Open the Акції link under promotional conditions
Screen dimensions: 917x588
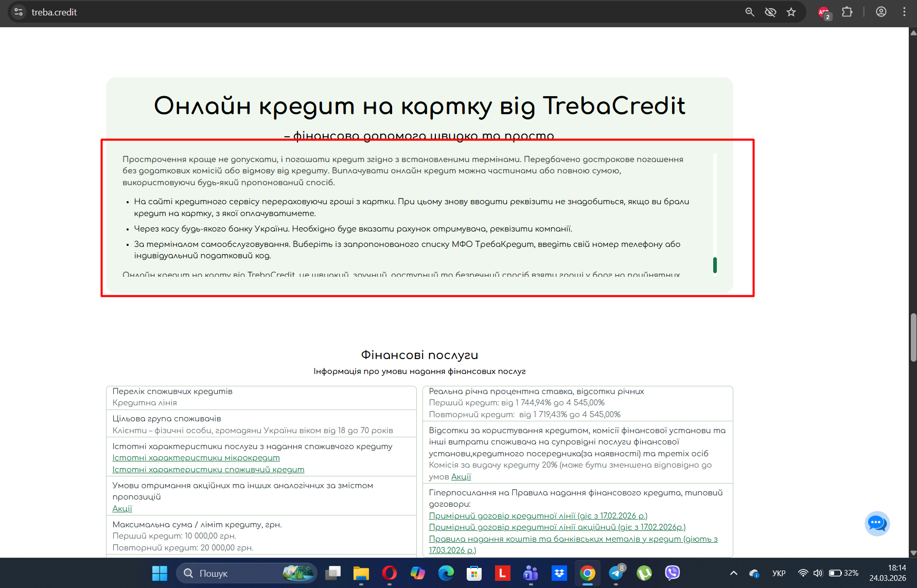tap(122, 509)
